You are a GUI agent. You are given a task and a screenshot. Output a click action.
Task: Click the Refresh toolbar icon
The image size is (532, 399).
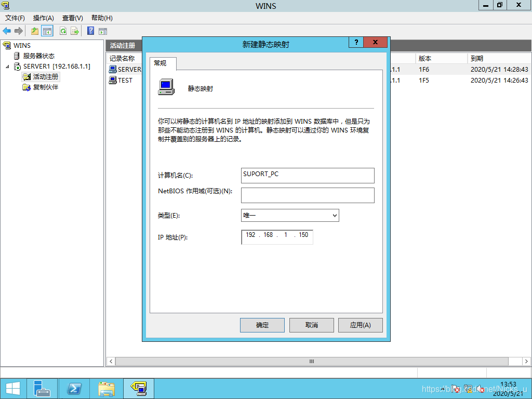click(63, 31)
